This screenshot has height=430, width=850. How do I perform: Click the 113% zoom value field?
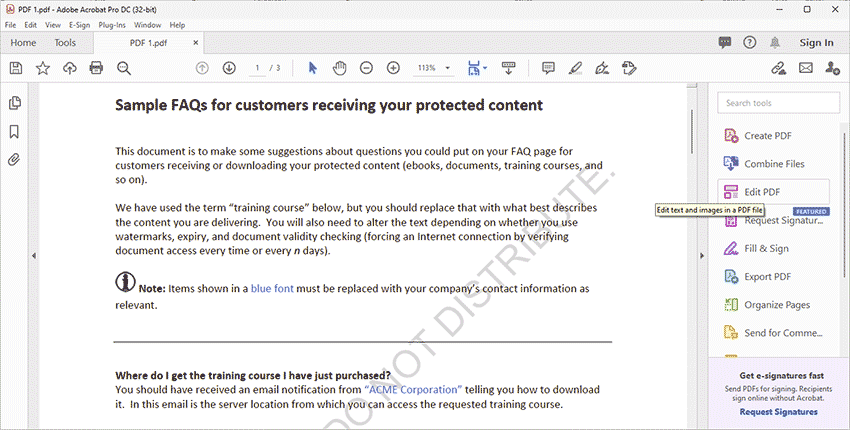click(x=427, y=68)
